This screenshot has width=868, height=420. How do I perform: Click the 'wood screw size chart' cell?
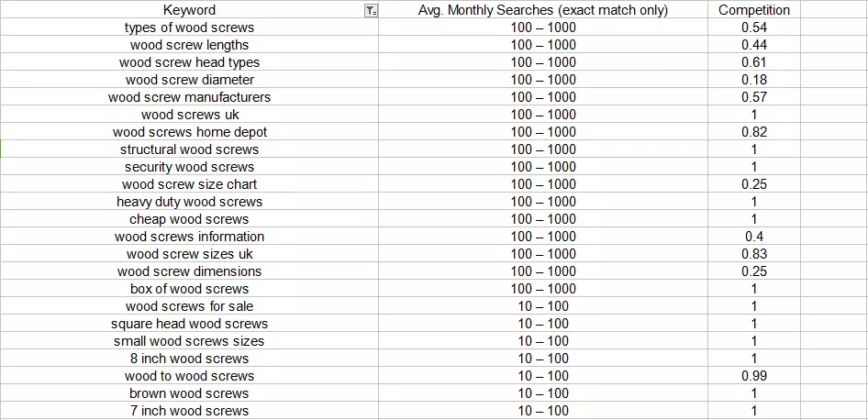tap(189, 184)
